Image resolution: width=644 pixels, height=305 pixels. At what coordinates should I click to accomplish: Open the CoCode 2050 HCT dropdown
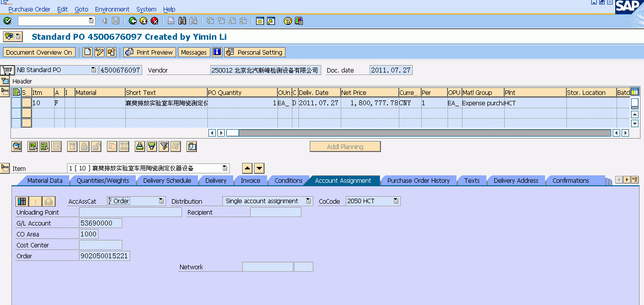(x=396, y=201)
